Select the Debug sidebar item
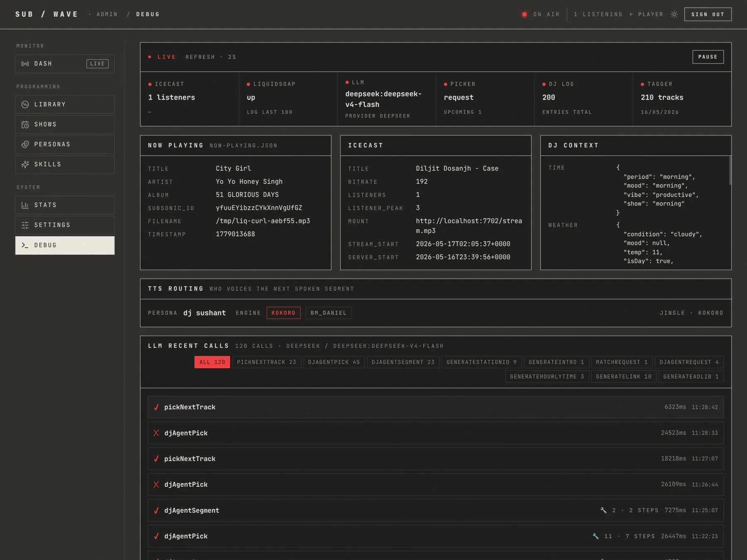The image size is (747, 560). [x=65, y=245]
